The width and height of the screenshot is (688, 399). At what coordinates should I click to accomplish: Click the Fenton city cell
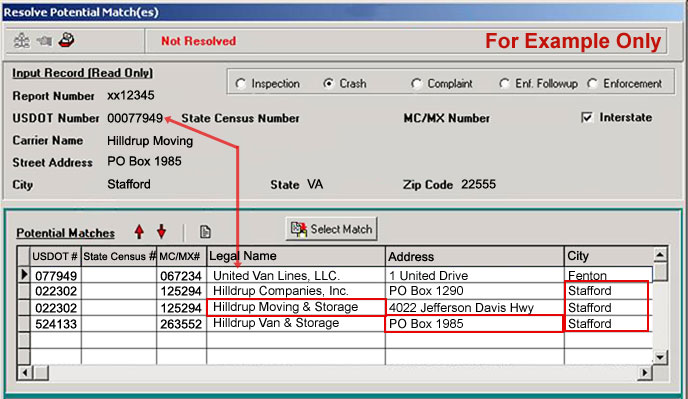point(609,275)
